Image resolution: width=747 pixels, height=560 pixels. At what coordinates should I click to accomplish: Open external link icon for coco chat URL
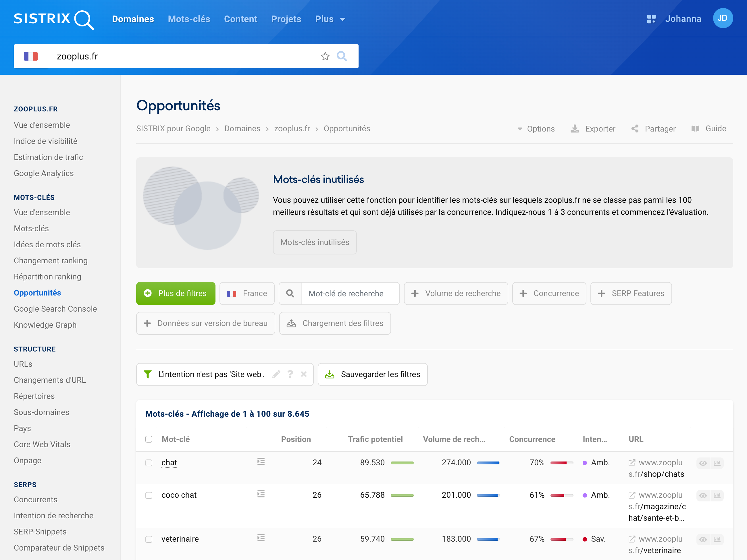[x=632, y=495]
